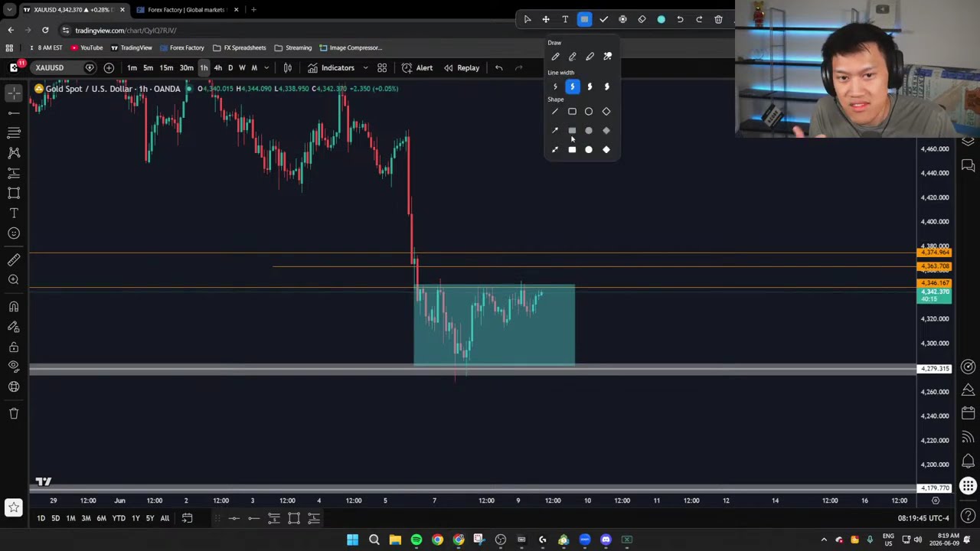Open the chart layout grid selector

pyautogui.click(x=382, y=67)
